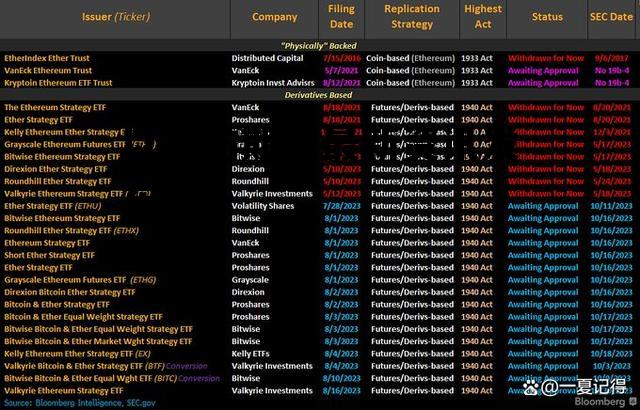The width and height of the screenshot is (640, 410).
Task: Select the Replication Strategy column header
Action: (x=412, y=16)
